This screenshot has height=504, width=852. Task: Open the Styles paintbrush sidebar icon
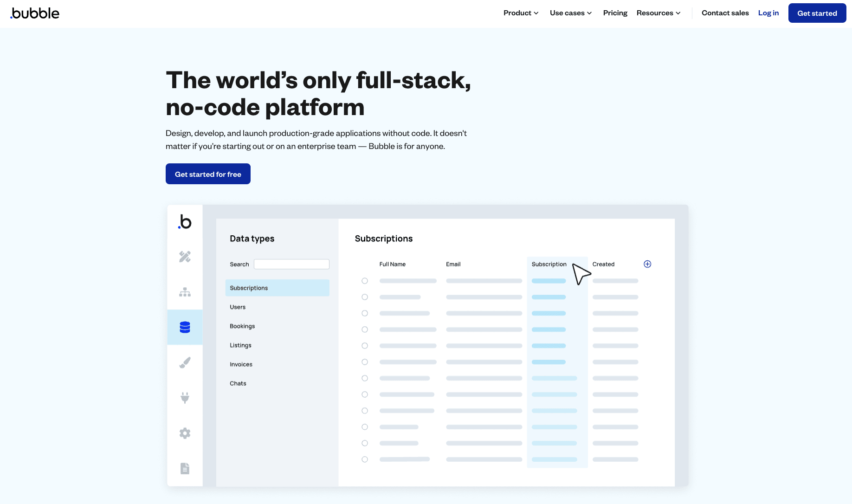point(185,362)
